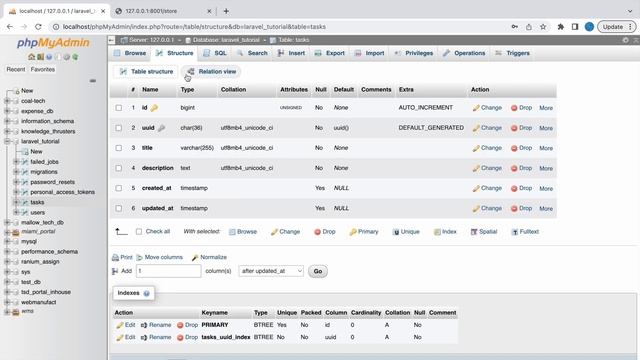
Task: Open phpMyAdmin documentation icon (blue circle)
Action: (x=49, y=57)
